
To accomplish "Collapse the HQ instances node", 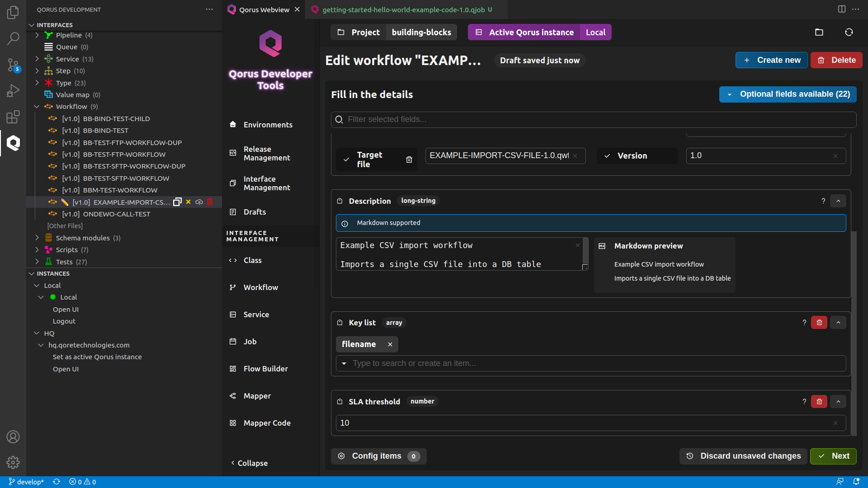I will coord(37,333).
